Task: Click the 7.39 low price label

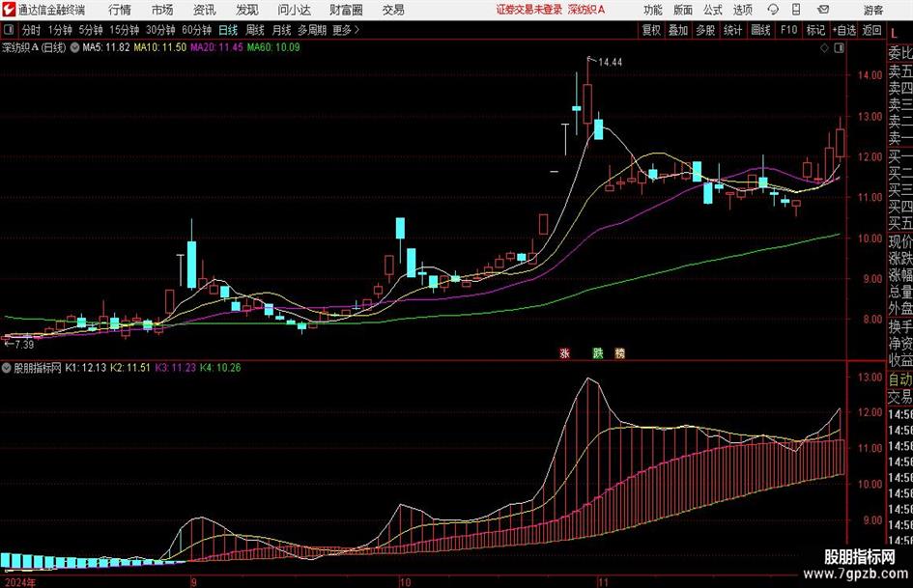Action: pos(24,345)
